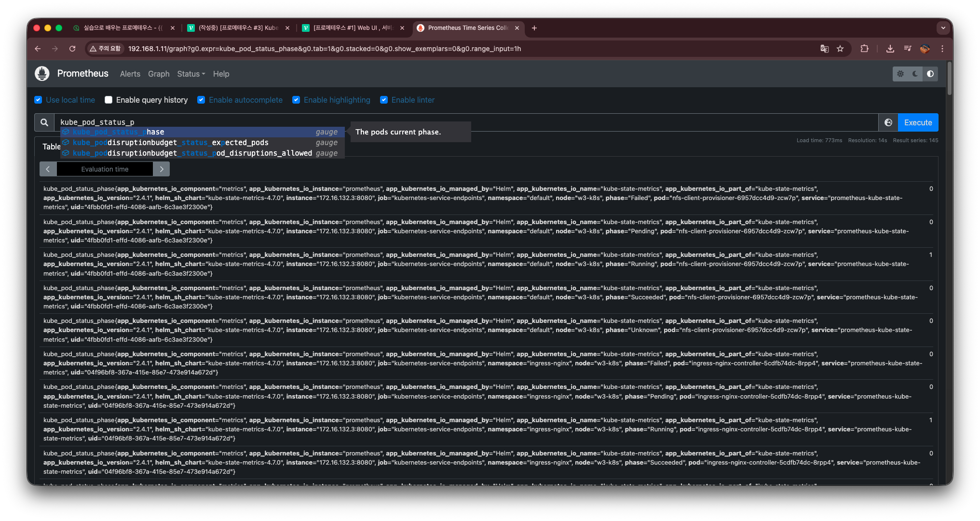Click the Evaluation time input field
Image resolution: width=980 pixels, height=521 pixels.
click(105, 169)
